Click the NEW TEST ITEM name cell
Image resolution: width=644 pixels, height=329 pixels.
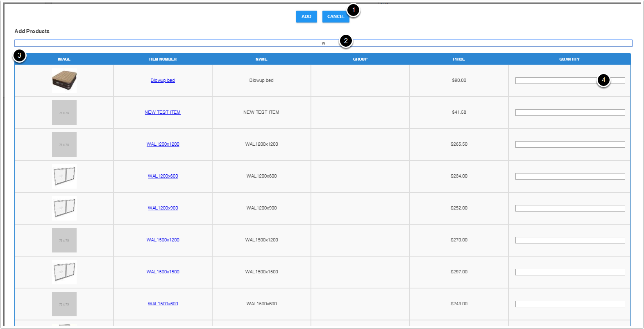pyautogui.click(x=261, y=112)
